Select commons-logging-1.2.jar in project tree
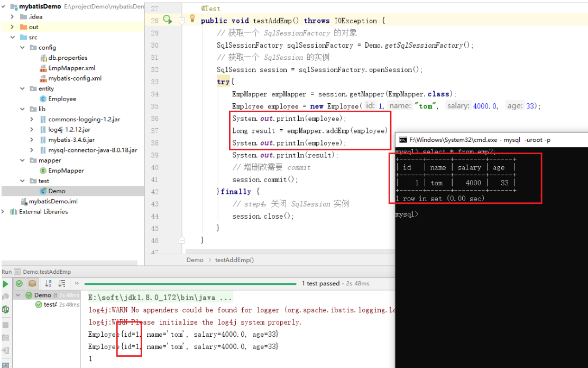 [x=80, y=120]
